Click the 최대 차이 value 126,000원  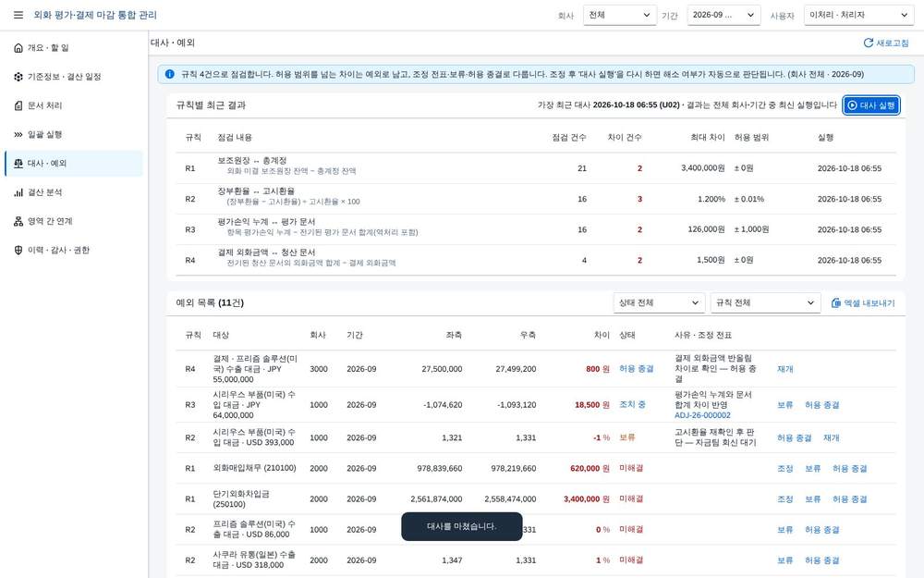tap(707, 229)
